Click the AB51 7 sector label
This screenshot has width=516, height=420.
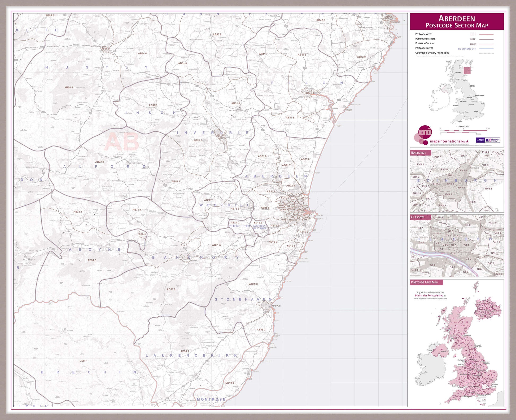pos(176,182)
